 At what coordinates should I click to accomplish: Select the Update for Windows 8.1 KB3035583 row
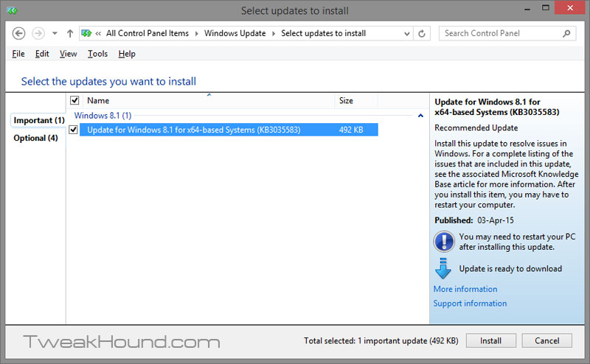[229, 130]
